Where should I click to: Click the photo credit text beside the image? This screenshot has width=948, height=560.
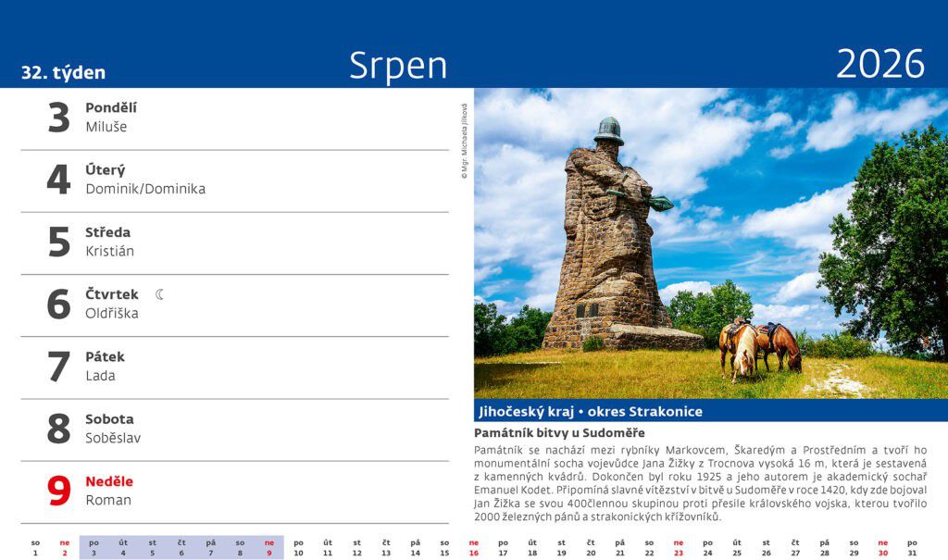coord(465,140)
